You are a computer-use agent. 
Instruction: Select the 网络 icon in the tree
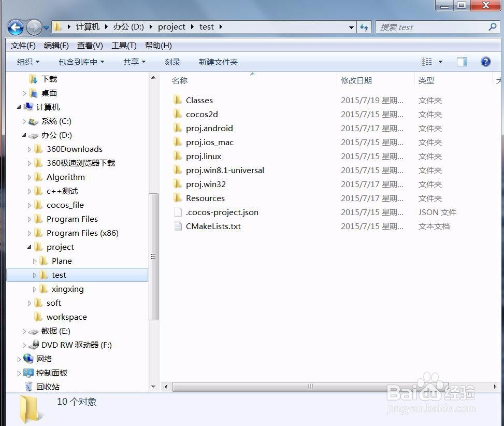28,359
